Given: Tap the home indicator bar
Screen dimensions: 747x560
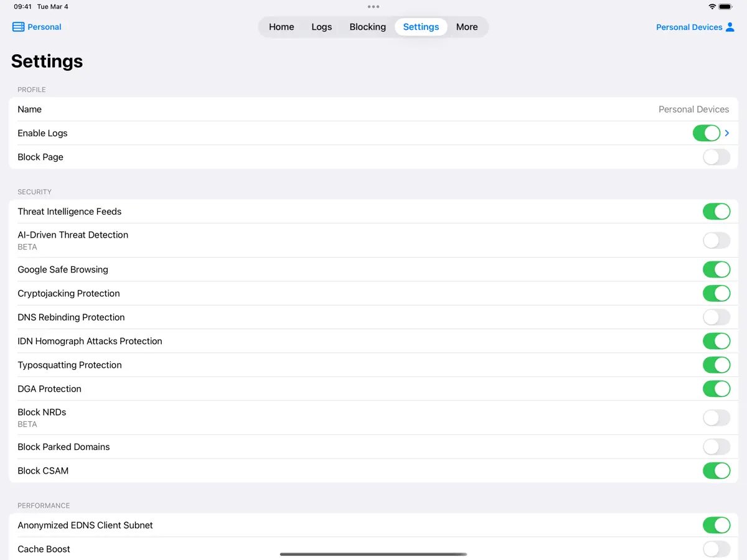Looking at the screenshot, I should pos(374,554).
